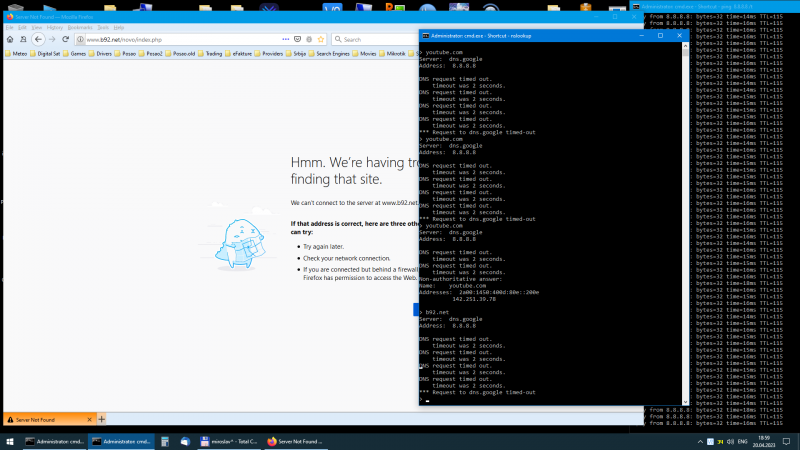Screen dimensions: 800x450
Task: Open the Firefox Help menu
Action: [x=119, y=28]
